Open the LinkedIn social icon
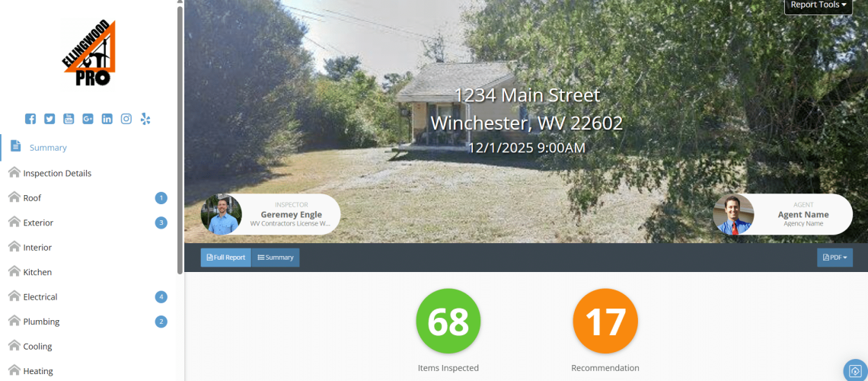The image size is (868, 381). (107, 119)
